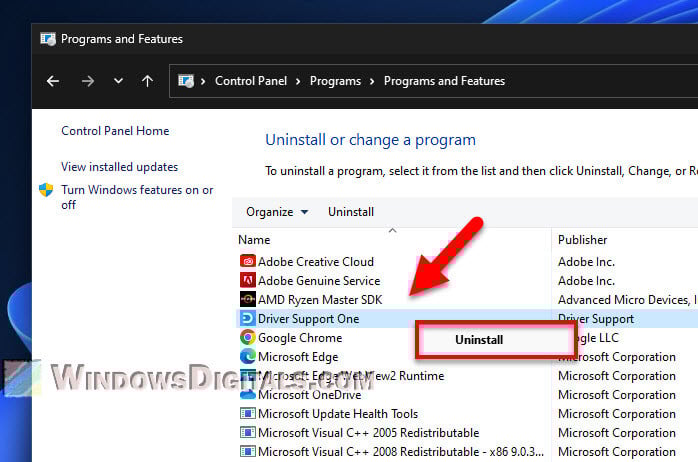
Task: Expand chevron after Control Panel breadcrumb
Action: click(x=298, y=81)
